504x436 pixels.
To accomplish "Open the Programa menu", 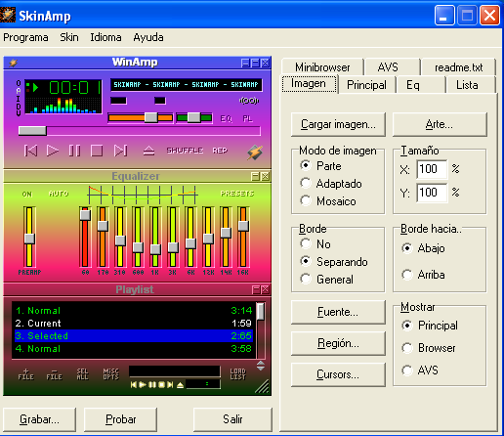I will click(25, 37).
